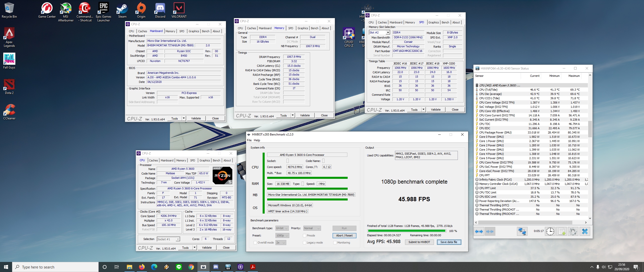Select the Dota 2 desktop icon
The width and height of the screenshot is (644, 272).
(x=9, y=86)
